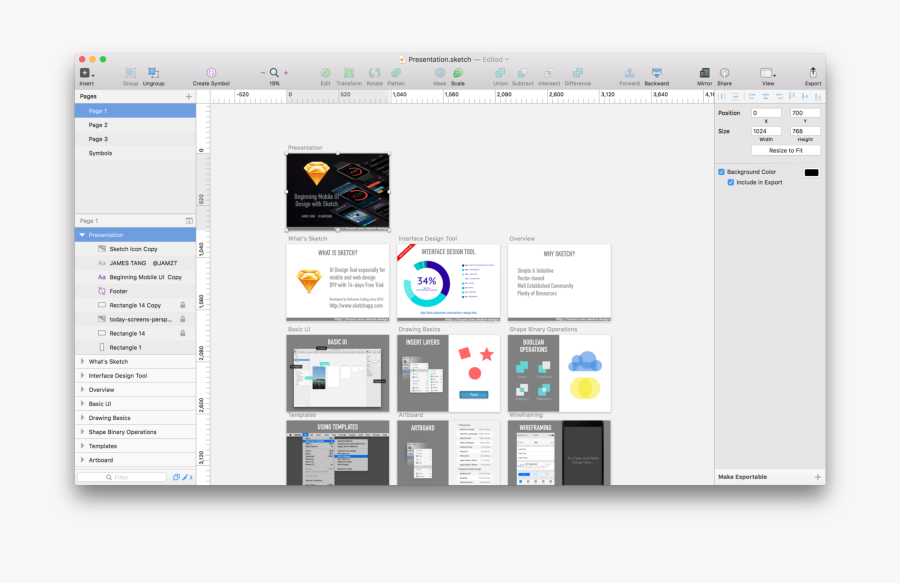Select the Boolean Operations artboard thumbnail
This screenshot has width=900, height=583.
tap(559, 373)
